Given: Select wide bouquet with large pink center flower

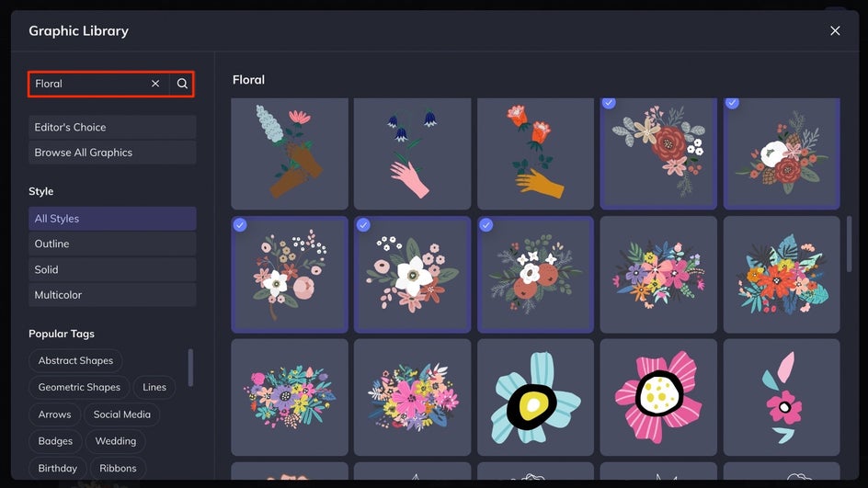Looking at the screenshot, I should tap(413, 397).
